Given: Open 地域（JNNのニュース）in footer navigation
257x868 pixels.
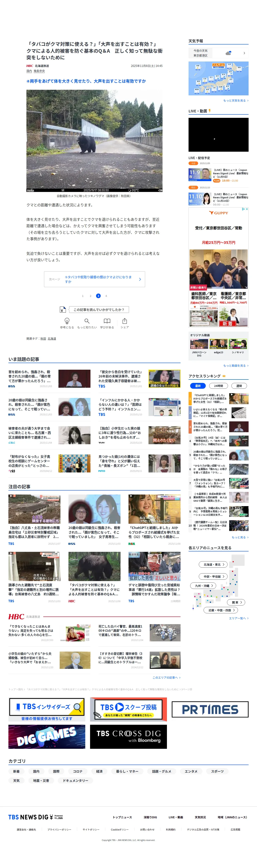Looking at the screenshot, I should 232,817.
